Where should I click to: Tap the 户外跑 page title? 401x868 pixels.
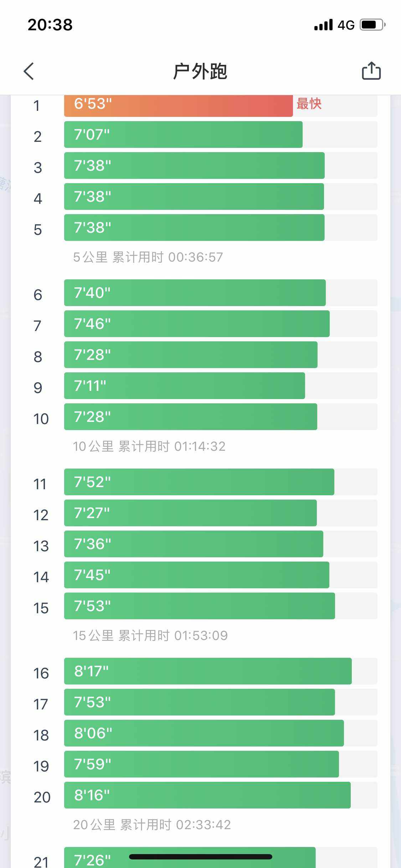tap(200, 71)
